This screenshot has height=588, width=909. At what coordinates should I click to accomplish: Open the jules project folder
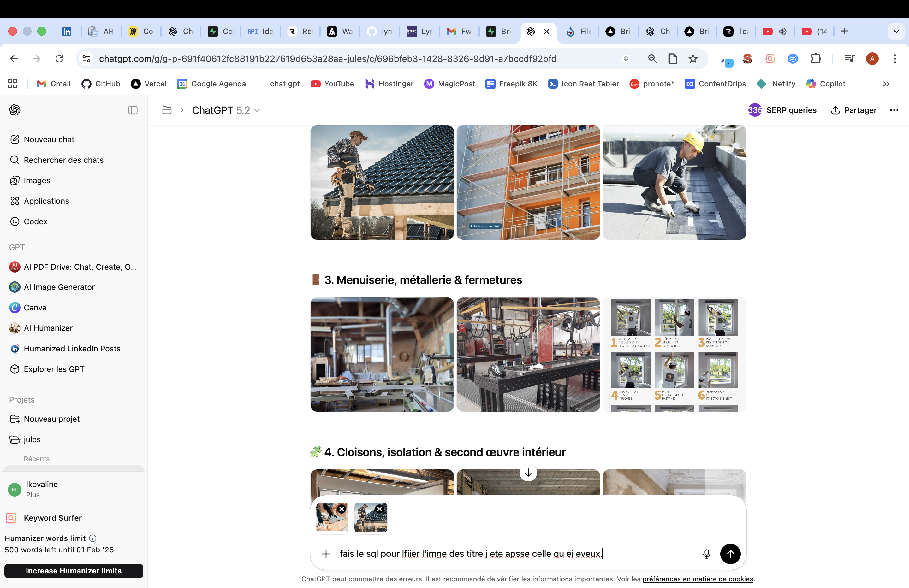pos(32,439)
